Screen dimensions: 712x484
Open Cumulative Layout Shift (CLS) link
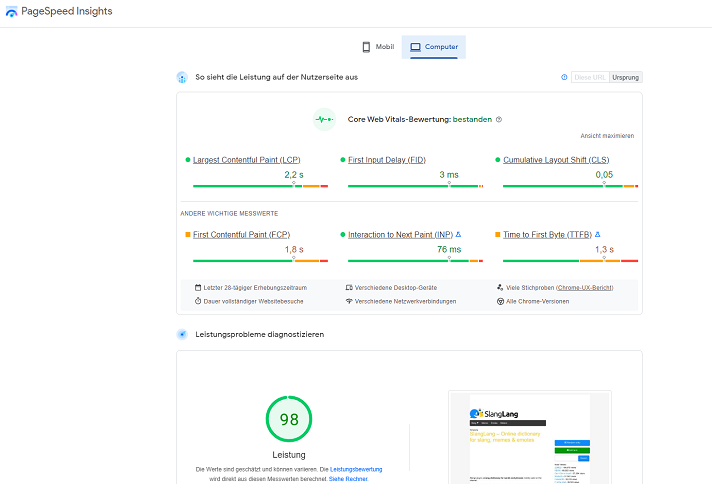[x=556, y=160]
